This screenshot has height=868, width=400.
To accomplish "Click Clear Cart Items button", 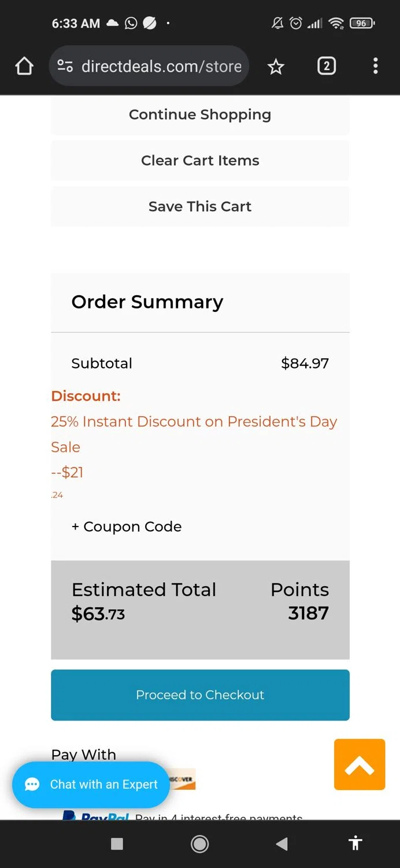I will coord(200,160).
